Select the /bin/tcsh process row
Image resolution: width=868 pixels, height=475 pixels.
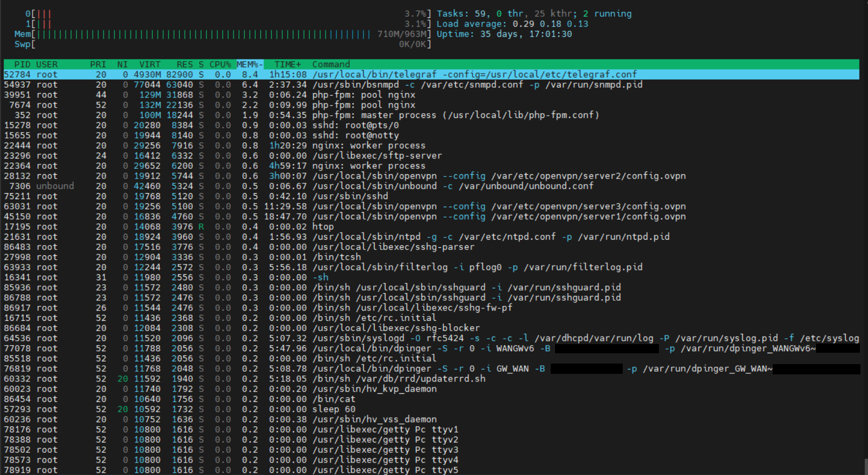coord(431,257)
